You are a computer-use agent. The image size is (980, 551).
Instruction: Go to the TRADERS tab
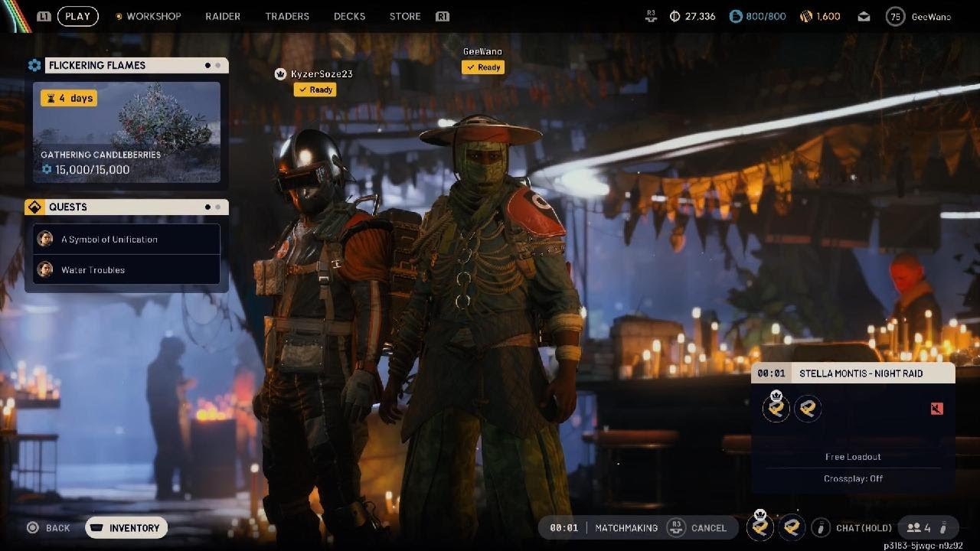(287, 16)
